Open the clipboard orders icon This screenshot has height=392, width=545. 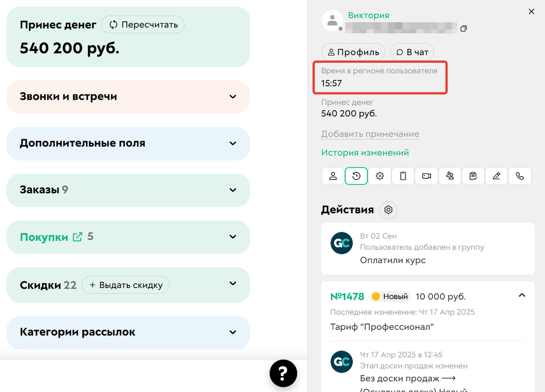pyautogui.click(x=473, y=176)
